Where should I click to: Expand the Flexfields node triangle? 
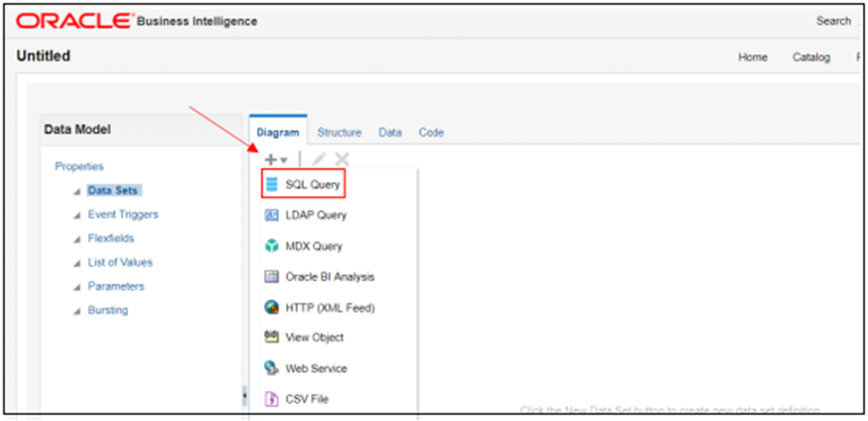(77, 239)
